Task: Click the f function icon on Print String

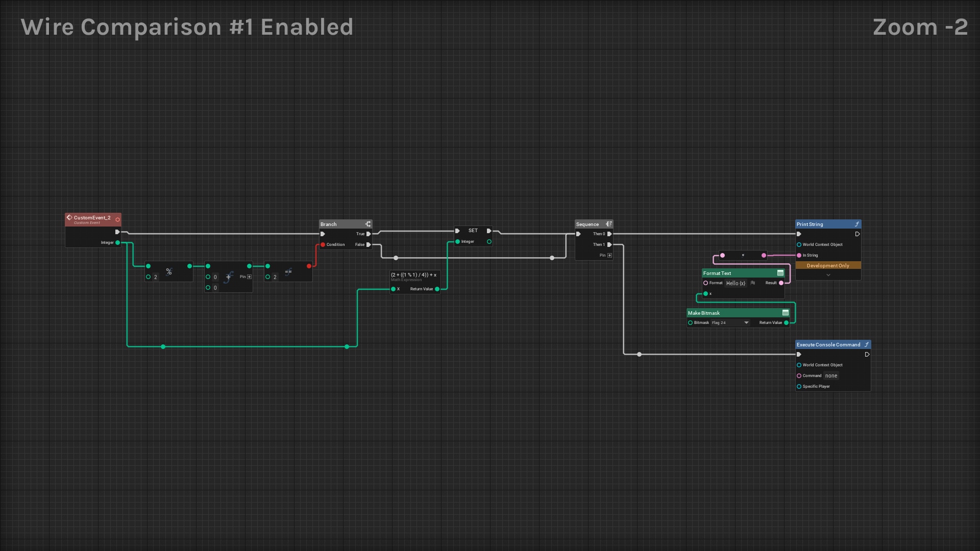Action: (x=857, y=224)
